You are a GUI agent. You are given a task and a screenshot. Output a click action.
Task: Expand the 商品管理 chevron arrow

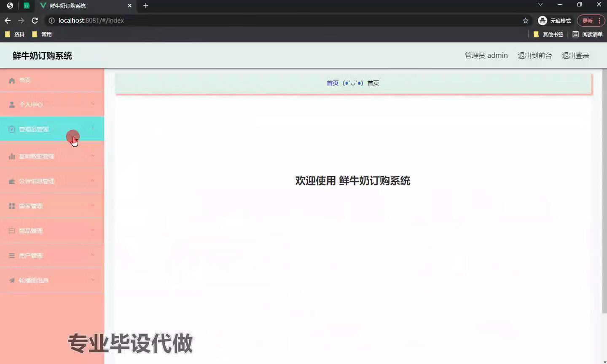coord(93,230)
